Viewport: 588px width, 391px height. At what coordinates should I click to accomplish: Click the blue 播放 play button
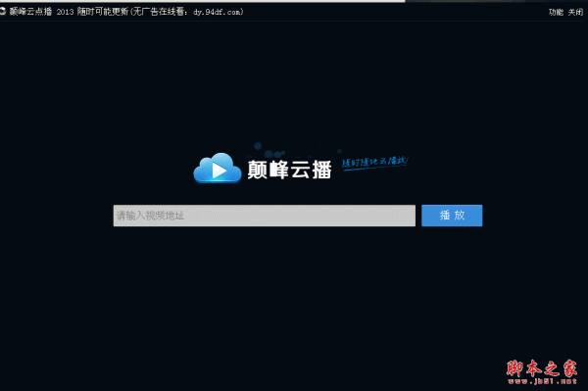[452, 216]
